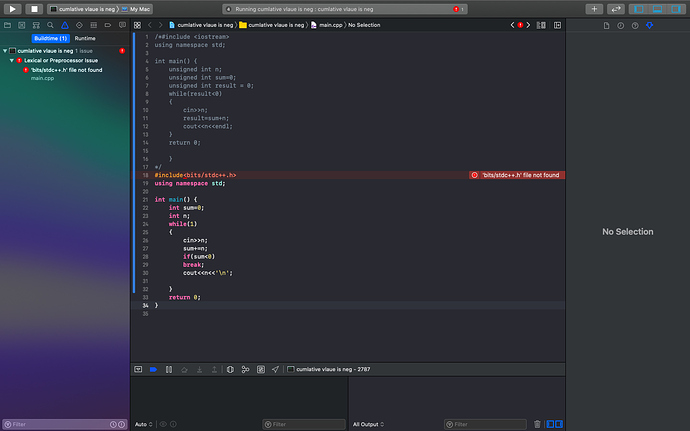Open the Find navigator magnifier icon
The image size is (690, 431).
point(50,25)
